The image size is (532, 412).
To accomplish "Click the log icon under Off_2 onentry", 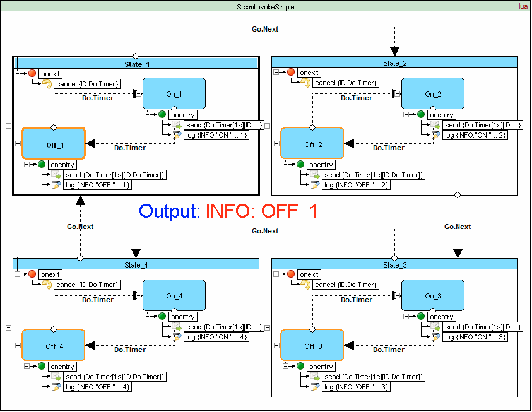I will [x=314, y=185].
